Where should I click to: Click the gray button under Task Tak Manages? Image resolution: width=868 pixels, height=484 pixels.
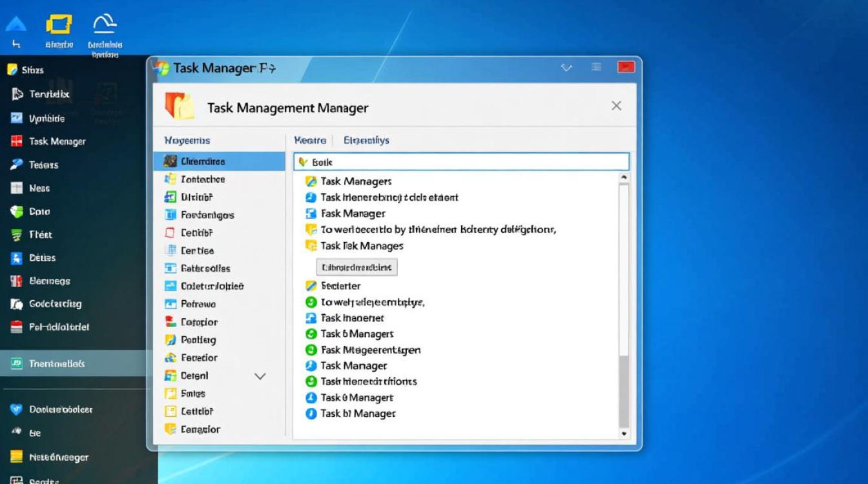[x=356, y=267]
